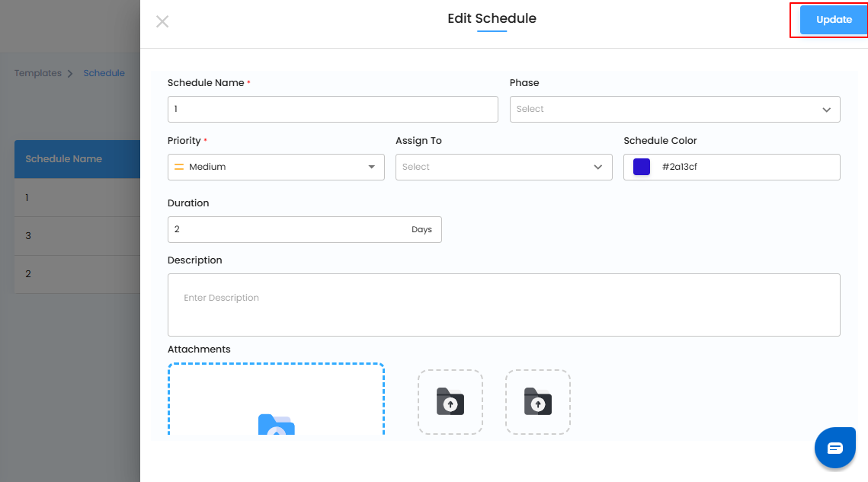
Task: Click the Schedule Name text field
Action: pyautogui.click(x=332, y=109)
